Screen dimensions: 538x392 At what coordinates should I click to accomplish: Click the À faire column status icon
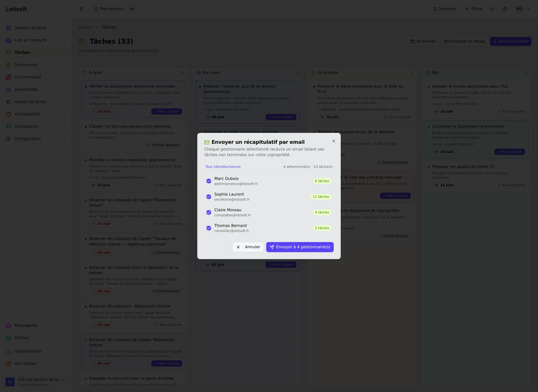[x=84, y=73]
